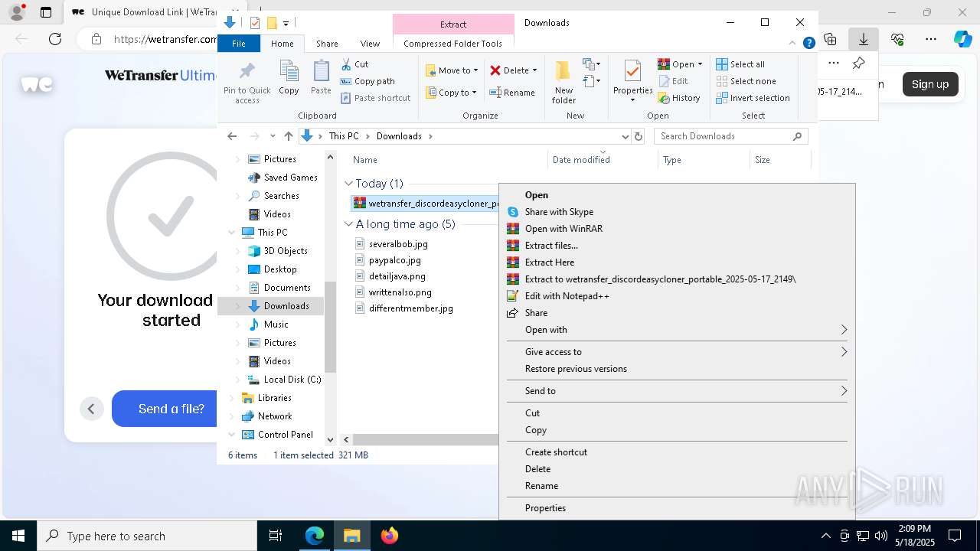Click Paste shortcut in ribbon
The width and height of the screenshot is (980, 551).
pyautogui.click(x=375, y=98)
